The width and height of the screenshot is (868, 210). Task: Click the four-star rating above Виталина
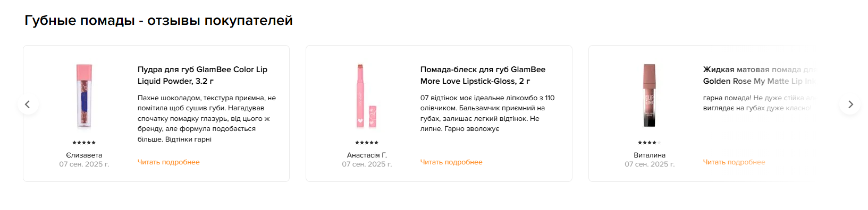pos(650,143)
